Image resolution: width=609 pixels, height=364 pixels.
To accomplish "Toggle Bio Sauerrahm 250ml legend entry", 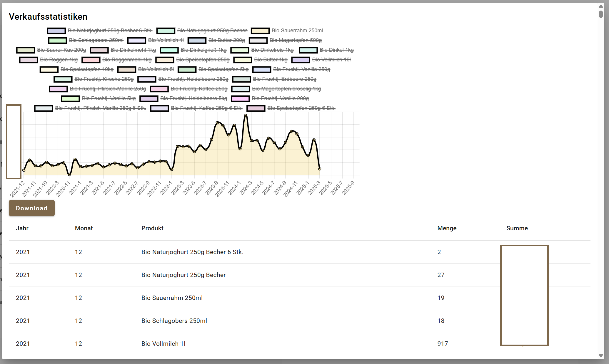I will pyautogui.click(x=297, y=31).
